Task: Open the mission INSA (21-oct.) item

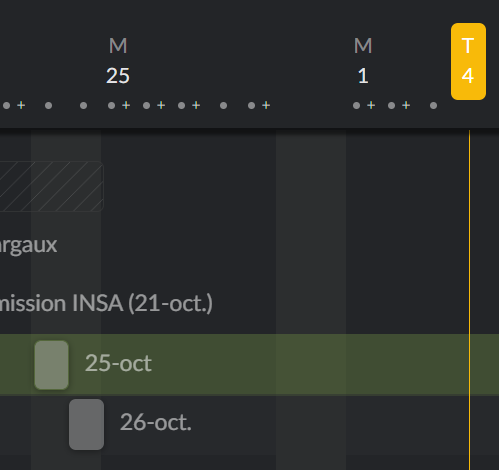Action: coord(106,304)
